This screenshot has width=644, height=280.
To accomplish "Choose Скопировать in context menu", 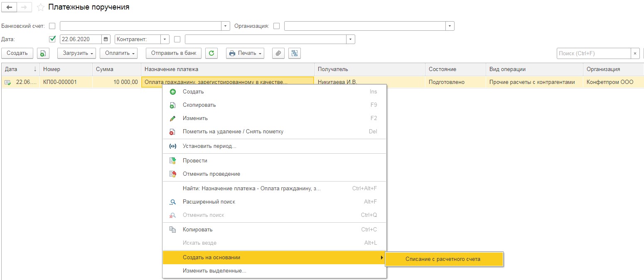I will point(274,105).
